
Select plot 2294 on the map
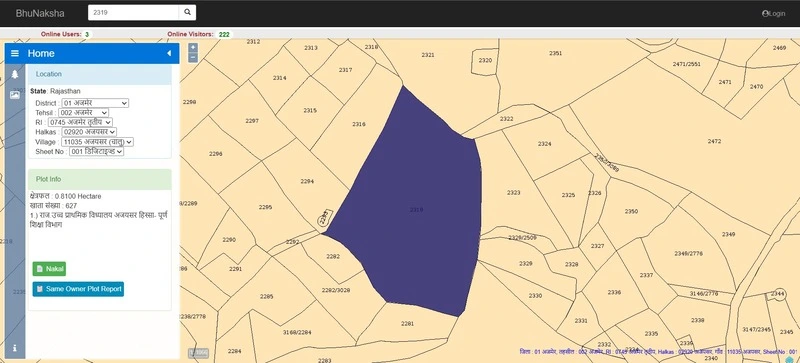[307, 181]
